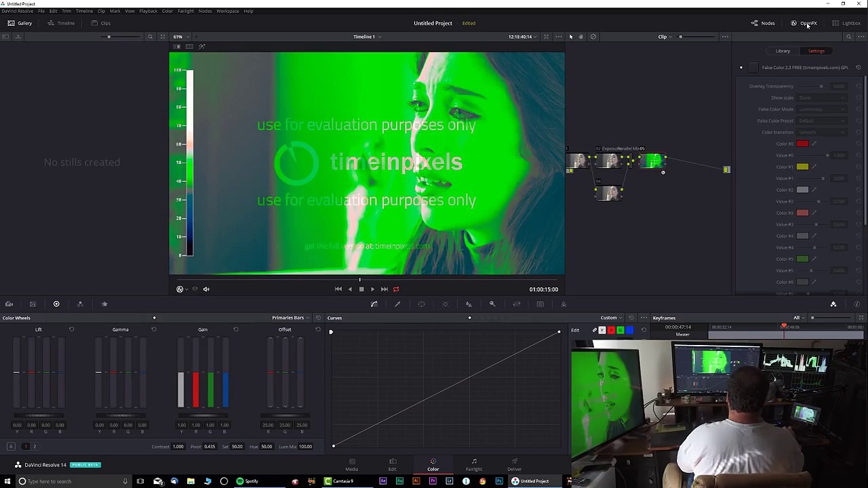This screenshot has height=488, width=868.
Task: Open the Nodes panel
Action: coord(763,23)
